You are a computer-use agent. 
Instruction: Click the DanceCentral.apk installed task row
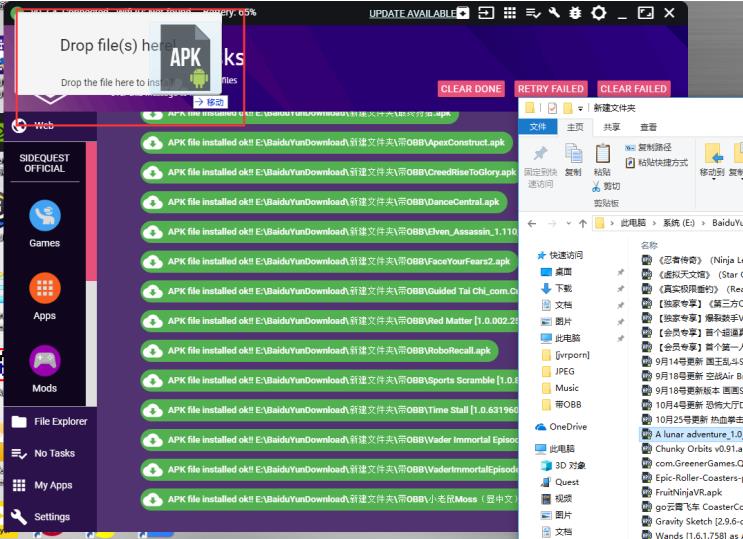point(324,202)
